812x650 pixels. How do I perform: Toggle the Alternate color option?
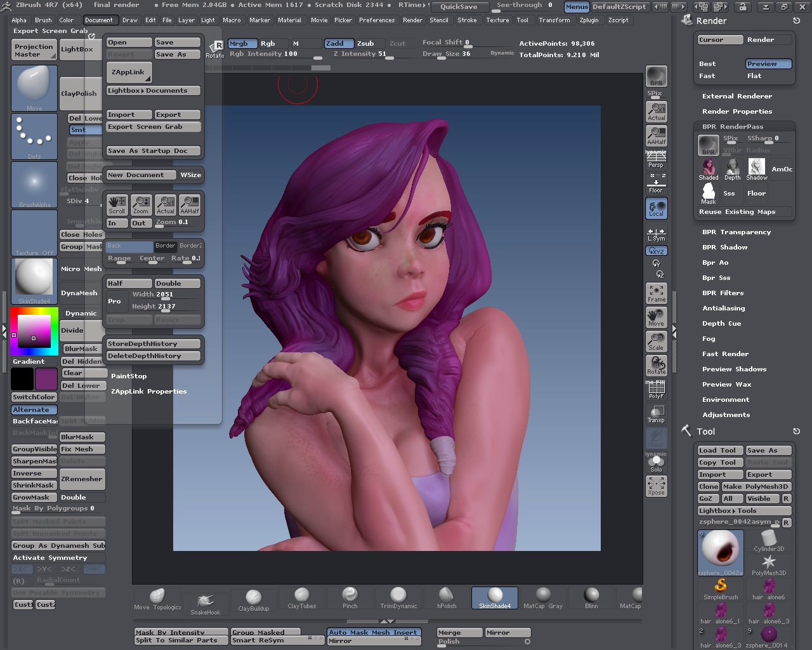(x=34, y=410)
